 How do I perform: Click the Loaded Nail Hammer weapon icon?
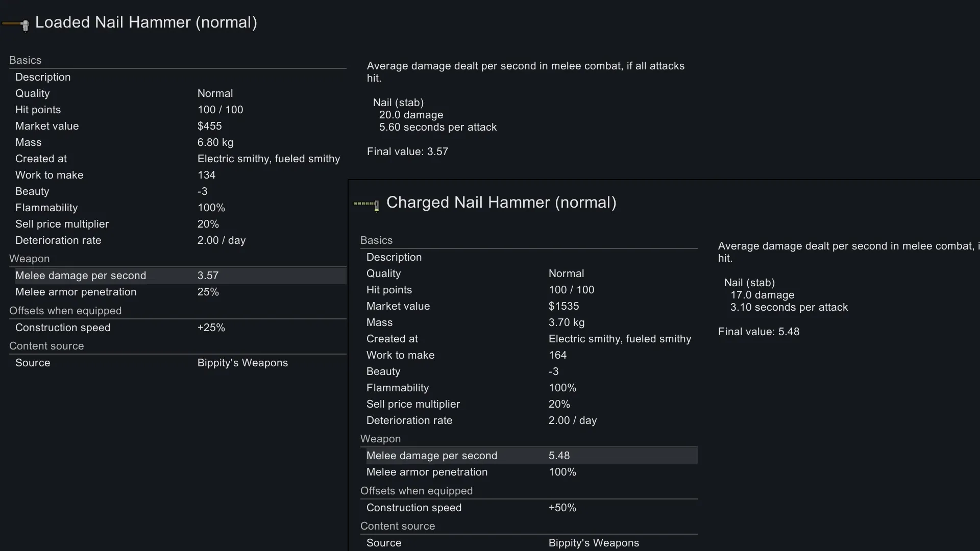[16, 24]
